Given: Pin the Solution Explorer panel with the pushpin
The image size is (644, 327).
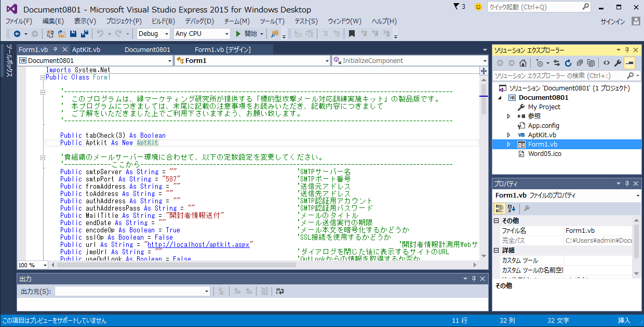Looking at the screenshot, I should coord(627,50).
